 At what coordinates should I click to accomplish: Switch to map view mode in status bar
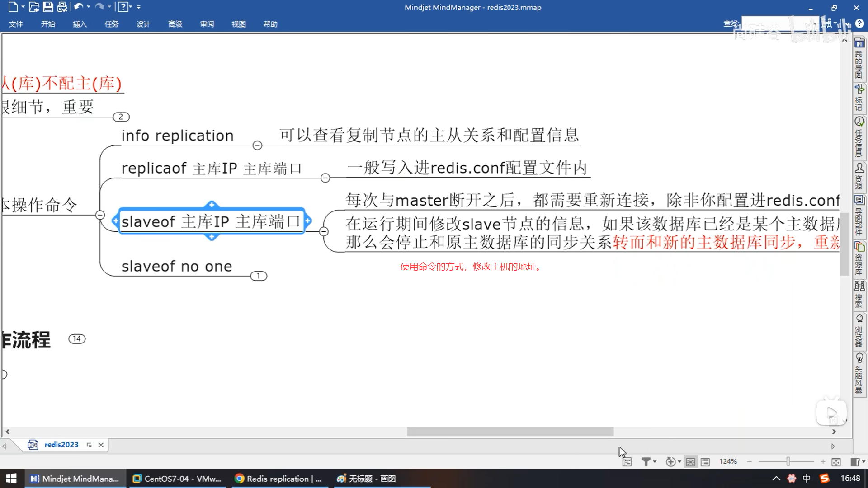click(x=690, y=461)
